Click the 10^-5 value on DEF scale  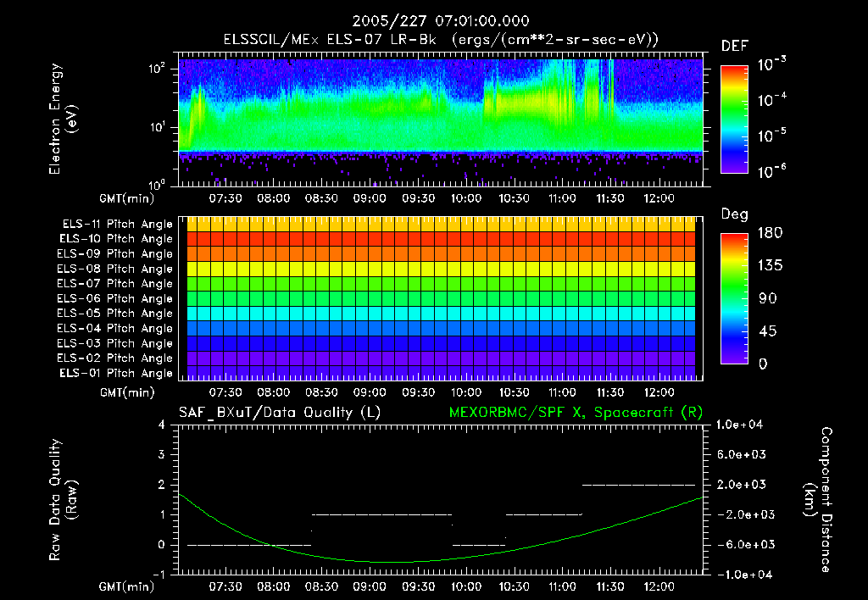click(x=771, y=136)
